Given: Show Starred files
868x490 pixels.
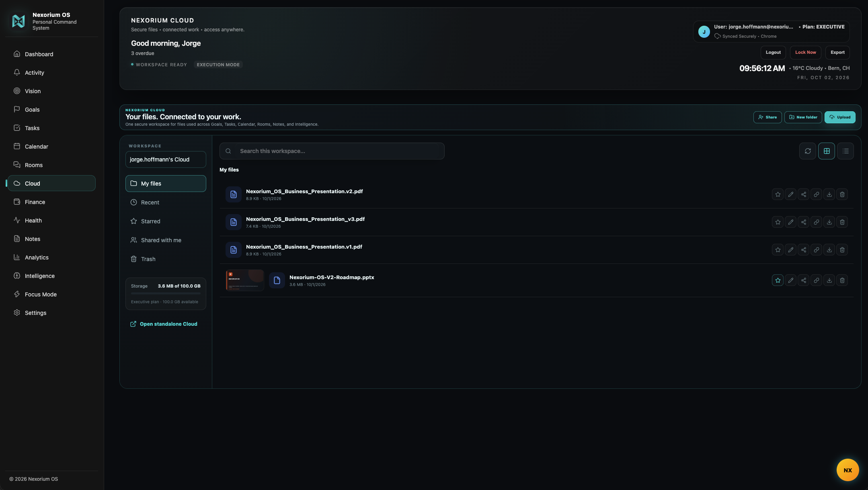Looking at the screenshot, I should click(x=166, y=221).
